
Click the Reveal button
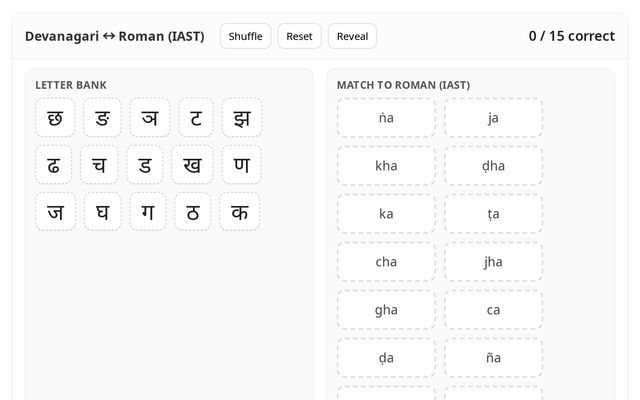[352, 36]
